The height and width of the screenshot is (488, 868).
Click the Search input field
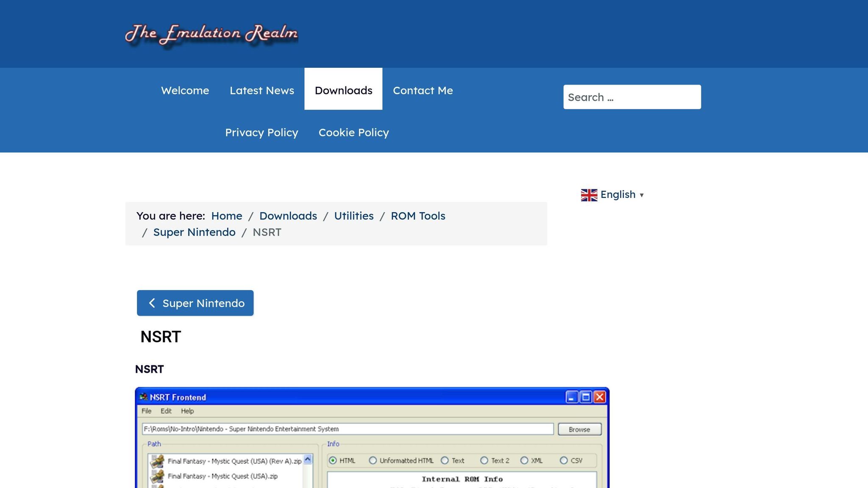click(632, 97)
